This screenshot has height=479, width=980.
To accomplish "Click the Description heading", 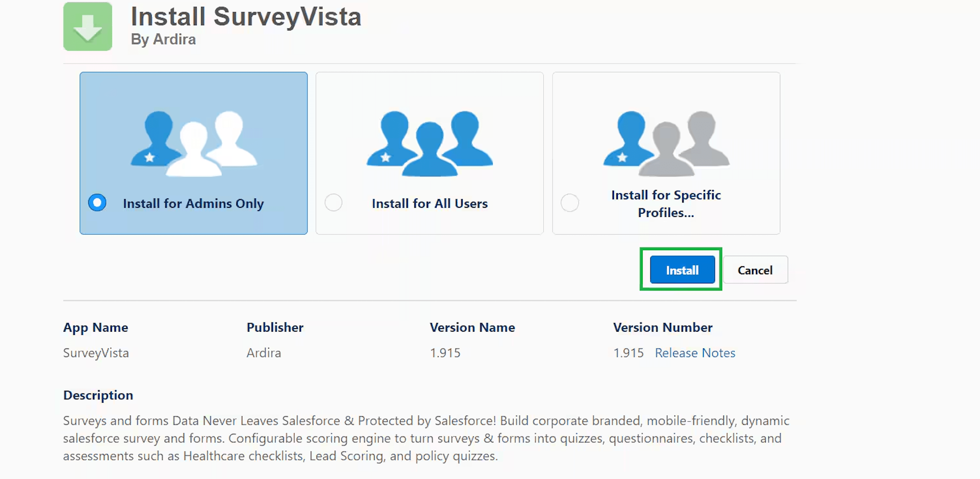I will [x=98, y=395].
